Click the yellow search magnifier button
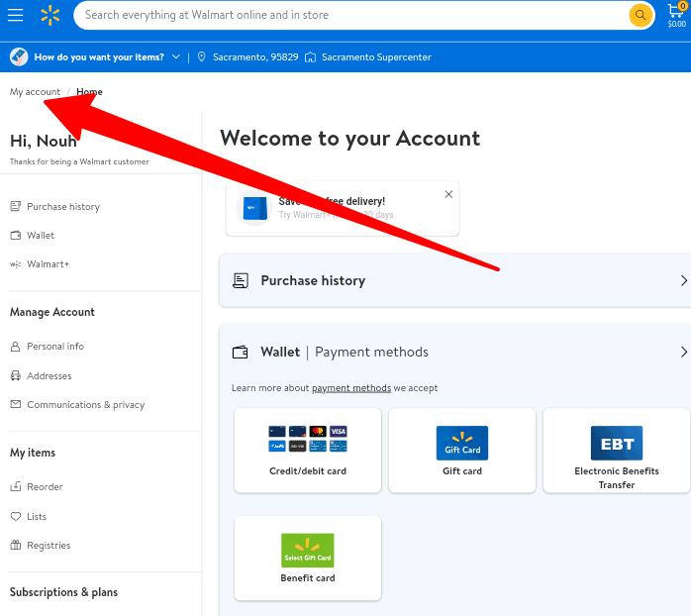The image size is (691, 616). (x=641, y=16)
